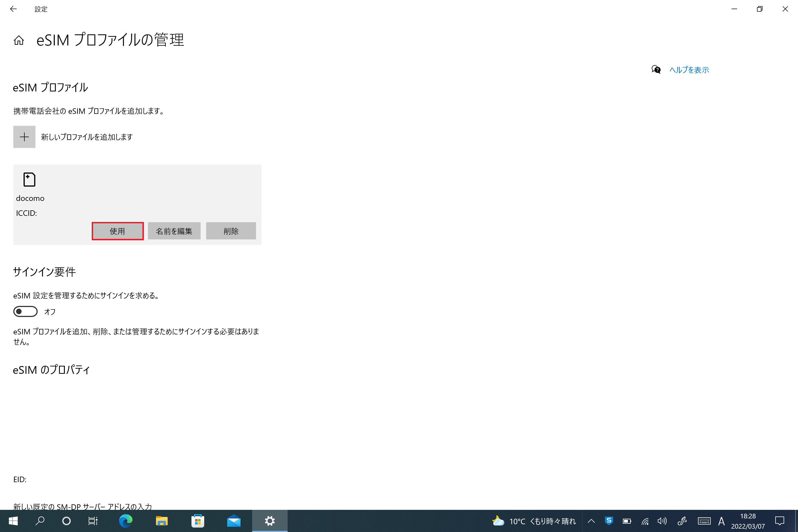Open touch keyboard tray icon
The width and height of the screenshot is (798, 532).
pos(704,521)
